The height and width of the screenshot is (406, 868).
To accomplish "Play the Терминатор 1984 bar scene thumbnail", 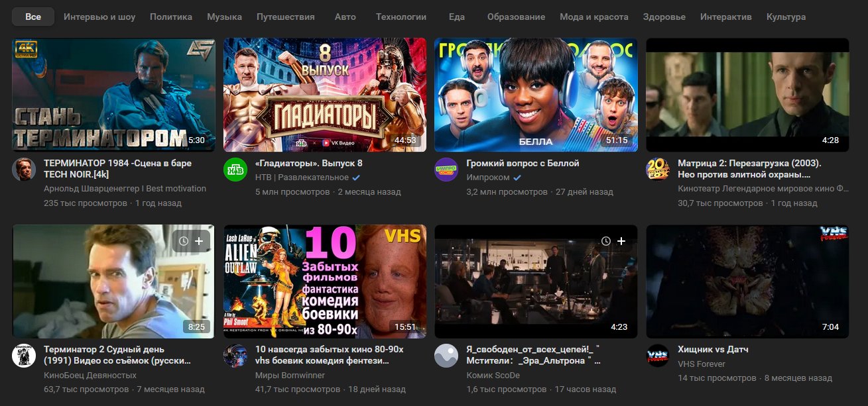I will point(113,95).
